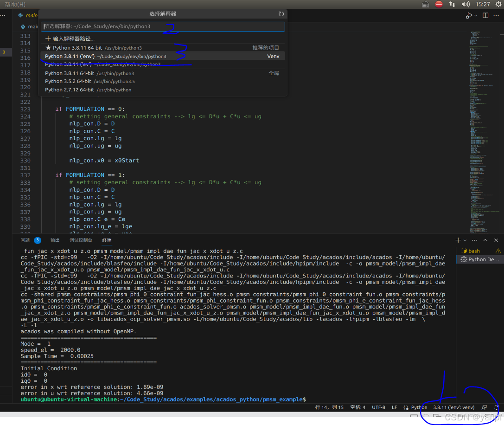Click the LF line ending indicator

click(x=394, y=407)
